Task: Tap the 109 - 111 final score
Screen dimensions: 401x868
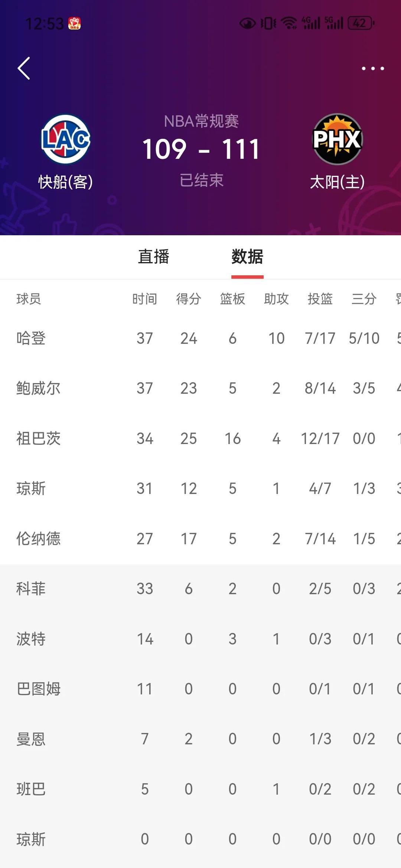Action: [201, 149]
